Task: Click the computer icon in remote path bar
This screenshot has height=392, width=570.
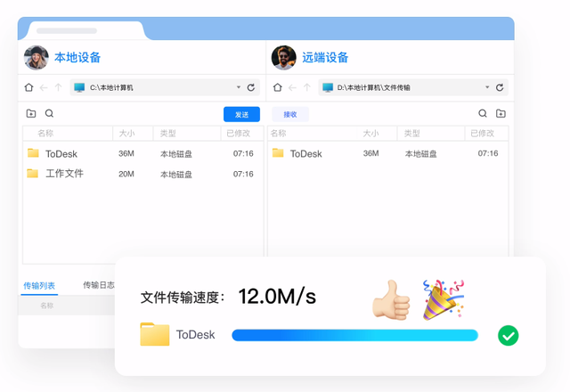Action: 328,87
